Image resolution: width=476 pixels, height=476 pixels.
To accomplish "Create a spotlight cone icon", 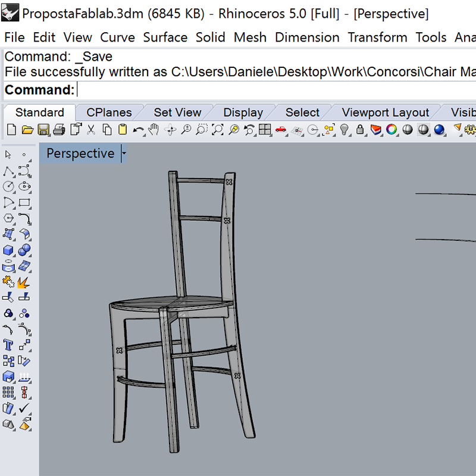I will [457, 127].
